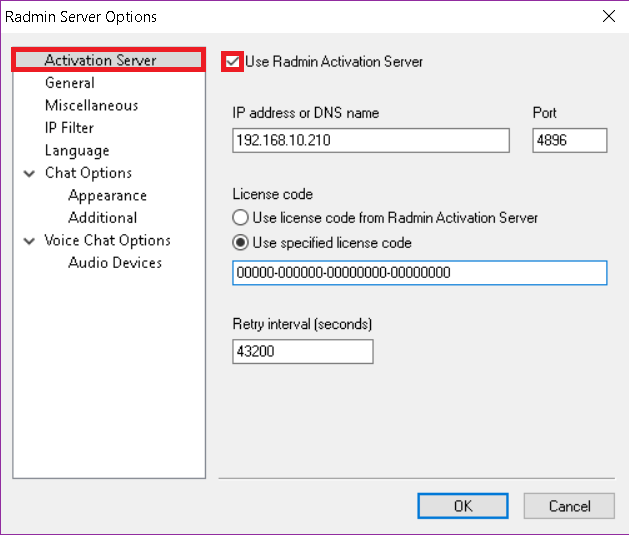629x535 pixels.
Task: Open the IP Filter section
Action: pos(69,128)
